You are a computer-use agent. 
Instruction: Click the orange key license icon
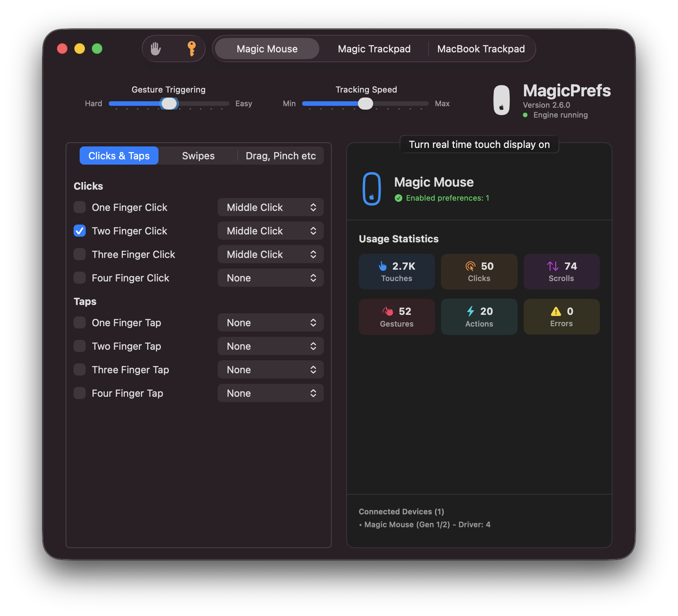click(x=191, y=49)
